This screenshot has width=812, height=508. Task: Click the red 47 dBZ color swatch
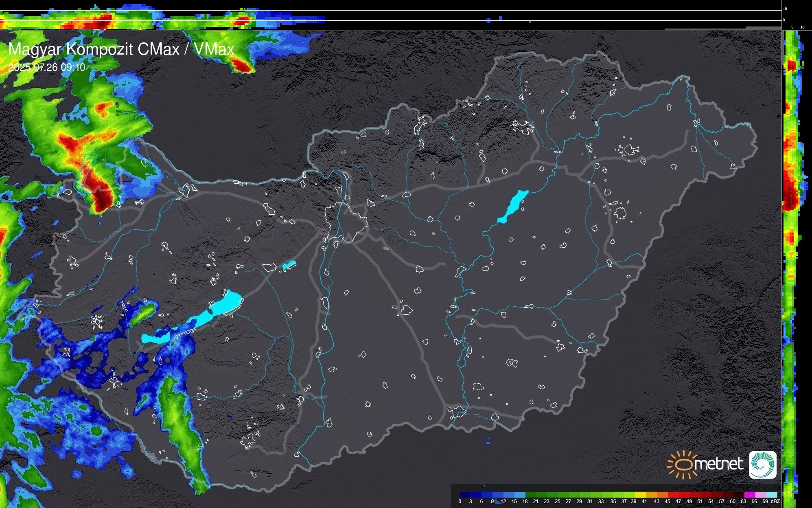[x=684, y=495]
